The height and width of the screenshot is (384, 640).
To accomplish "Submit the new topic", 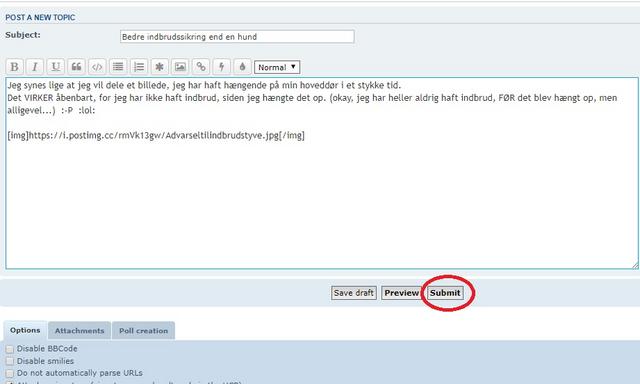I will click(x=445, y=293).
